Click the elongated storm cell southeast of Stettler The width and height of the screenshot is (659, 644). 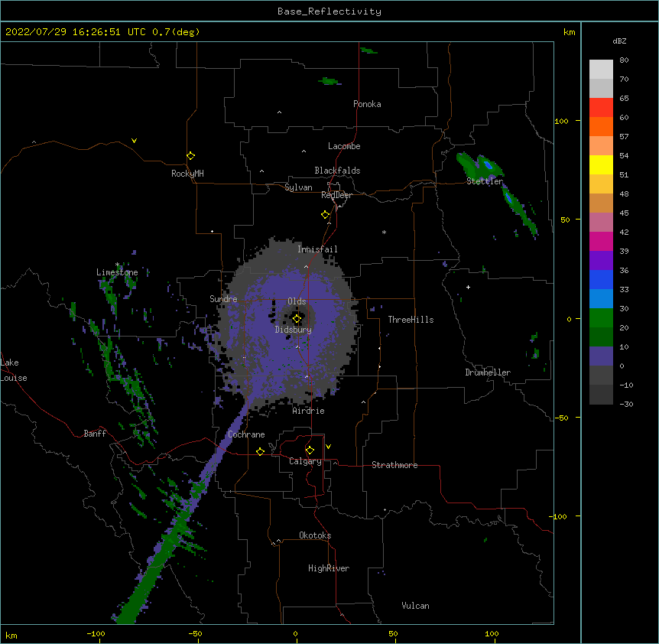pyautogui.click(x=519, y=210)
